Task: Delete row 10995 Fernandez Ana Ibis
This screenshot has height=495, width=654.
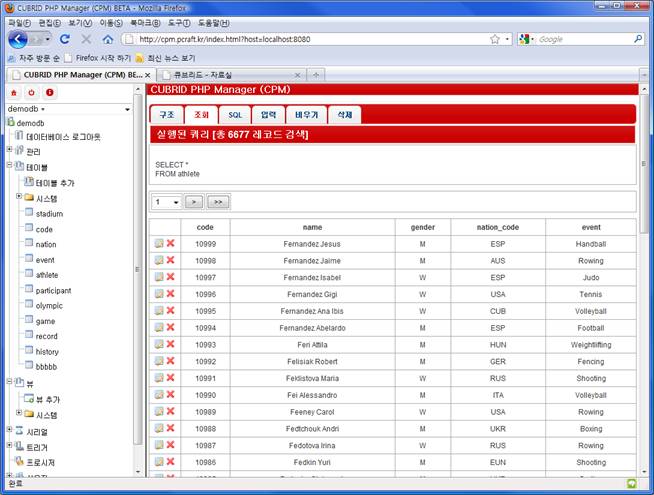Action: [170, 311]
